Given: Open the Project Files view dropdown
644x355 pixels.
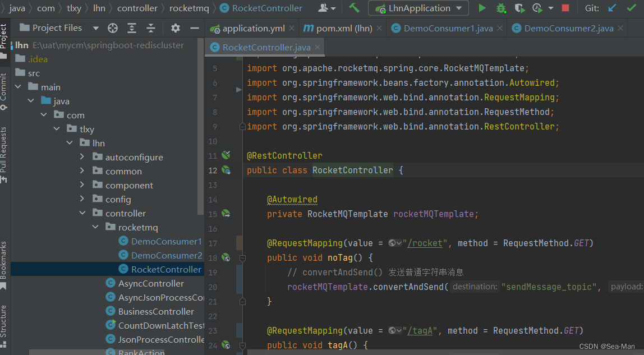Looking at the screenshot, I should 96,28.
